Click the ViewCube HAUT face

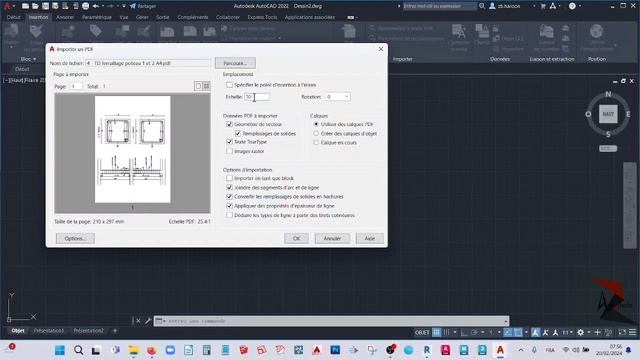(608, 114)
